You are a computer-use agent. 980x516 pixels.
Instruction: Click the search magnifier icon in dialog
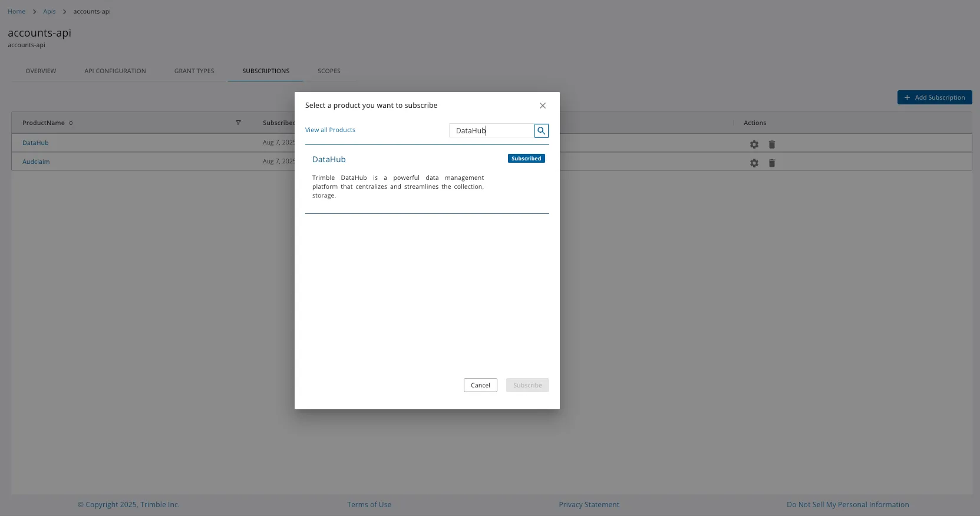point(541,131)
